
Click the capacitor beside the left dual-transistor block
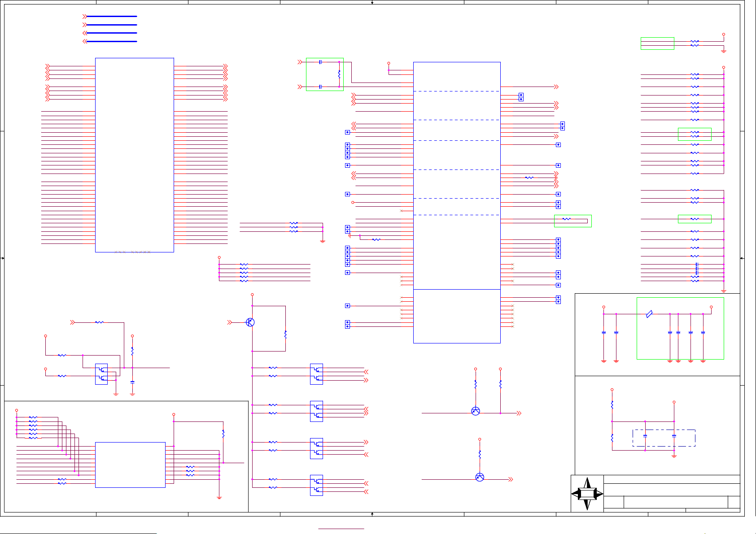coord(132,382)
